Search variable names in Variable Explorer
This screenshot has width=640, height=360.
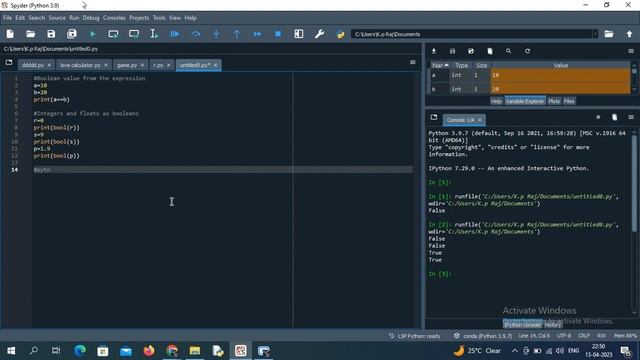coord(509,51)
